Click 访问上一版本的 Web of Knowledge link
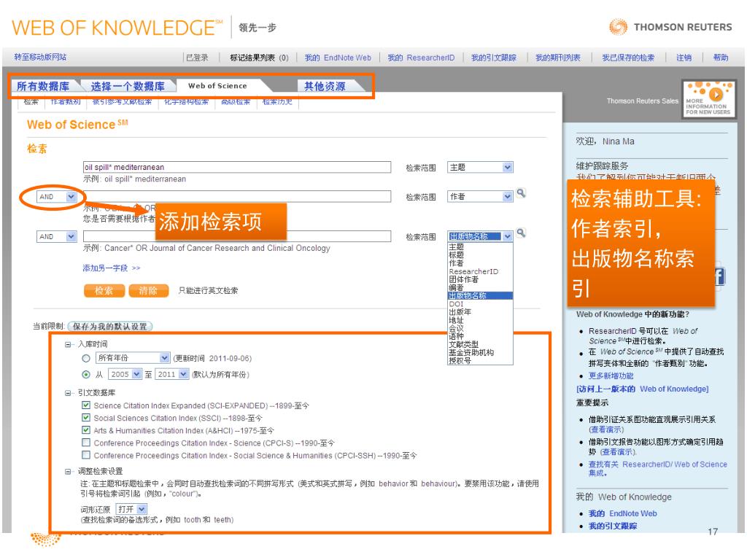The width and height of the screenshot is (747, 560). (642, 389)
